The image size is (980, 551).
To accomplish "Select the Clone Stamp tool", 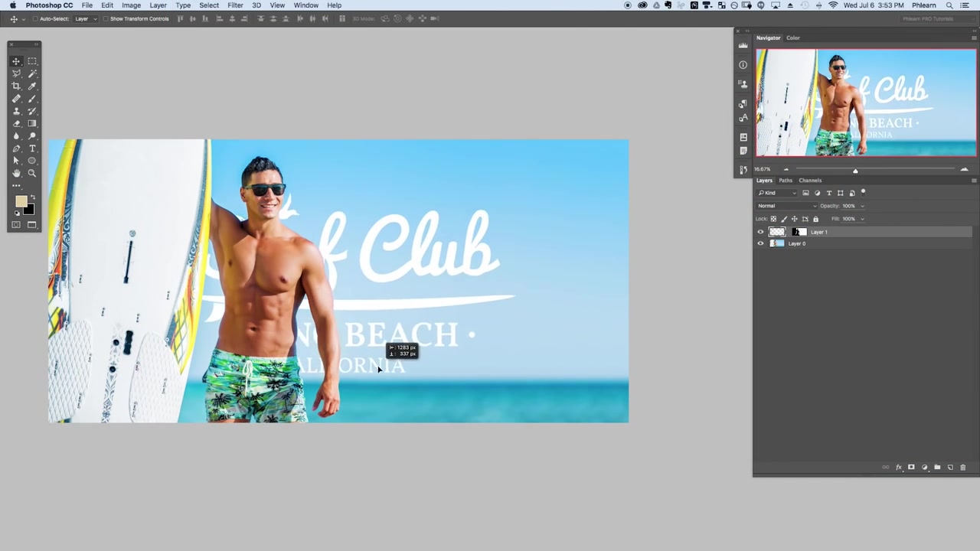I will coord(16,110).
